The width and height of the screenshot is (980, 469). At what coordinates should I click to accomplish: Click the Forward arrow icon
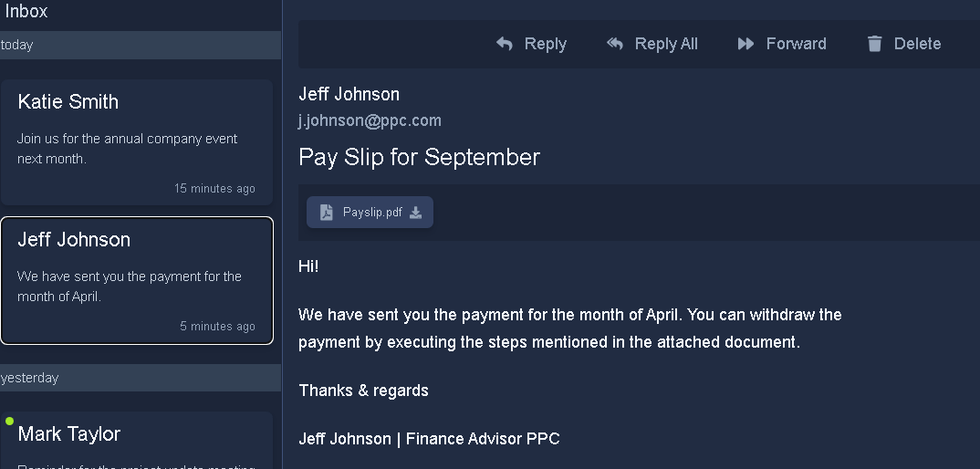click(746, 44)
